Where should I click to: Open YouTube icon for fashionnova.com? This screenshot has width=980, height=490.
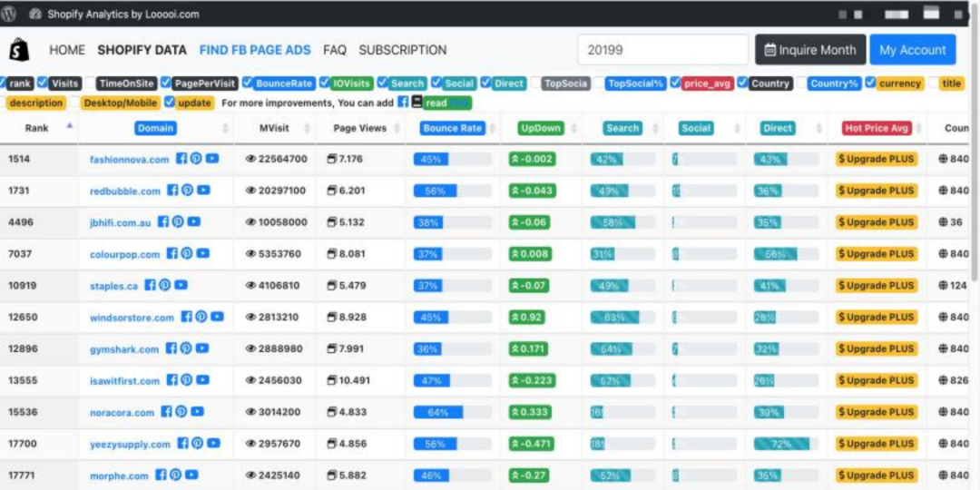[x=211, y=159]
